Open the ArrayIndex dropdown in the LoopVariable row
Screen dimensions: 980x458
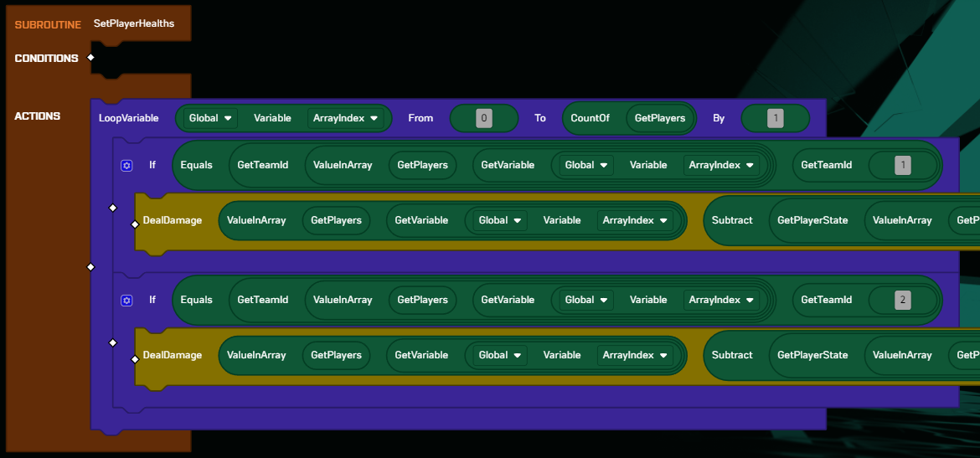click(x=346, y=118)
